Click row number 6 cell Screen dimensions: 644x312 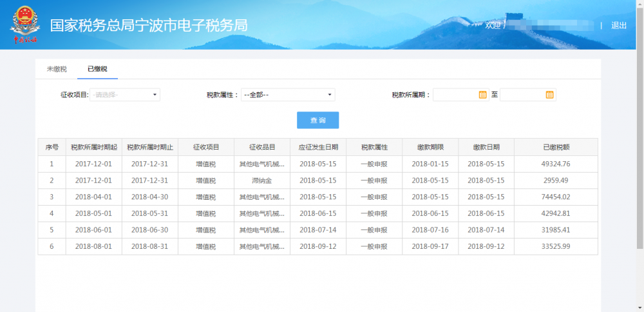52,246
